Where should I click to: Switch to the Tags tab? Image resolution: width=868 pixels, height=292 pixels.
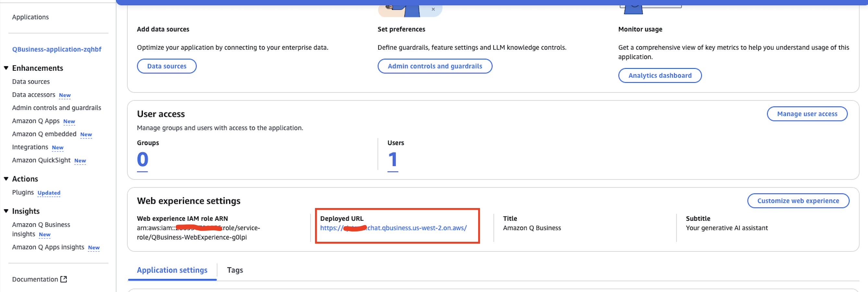(235, 270)
